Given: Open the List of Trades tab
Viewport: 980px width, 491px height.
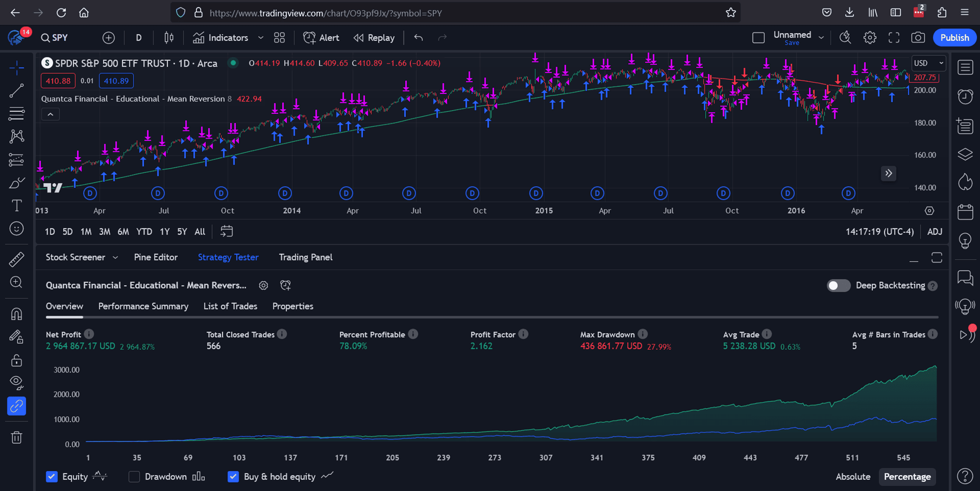Looking at the screenshot, I should (230, 306).
